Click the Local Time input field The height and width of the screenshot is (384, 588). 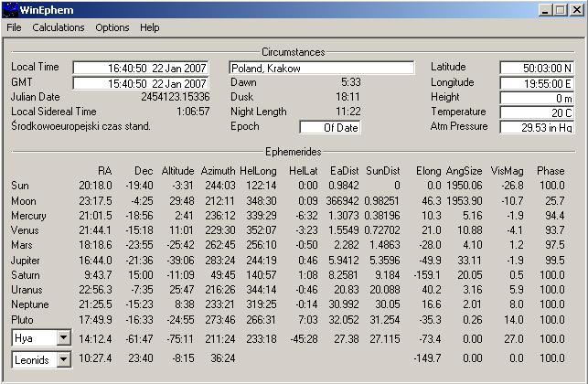148,68
